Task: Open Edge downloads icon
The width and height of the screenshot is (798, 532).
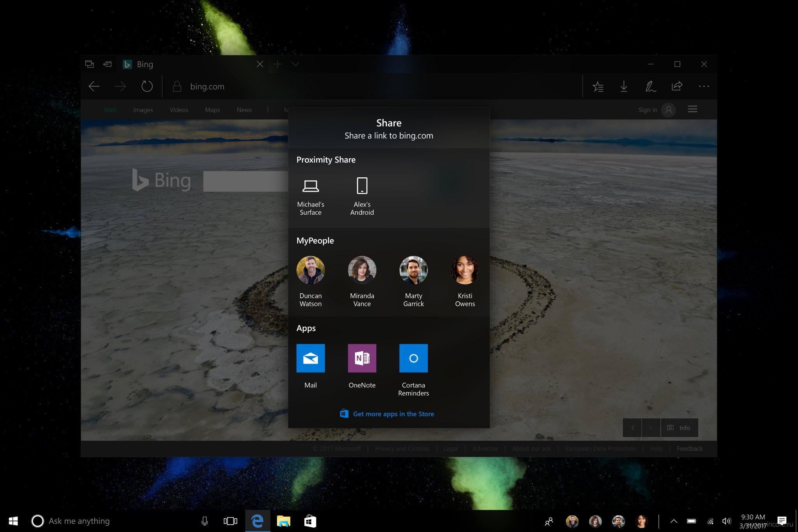Action: tap(624, 86)
